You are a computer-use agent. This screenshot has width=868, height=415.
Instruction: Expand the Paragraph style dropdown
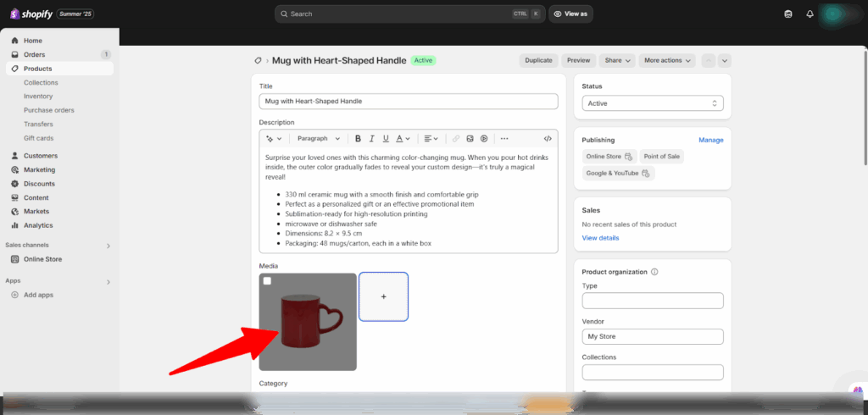click(x=319, y=139)
